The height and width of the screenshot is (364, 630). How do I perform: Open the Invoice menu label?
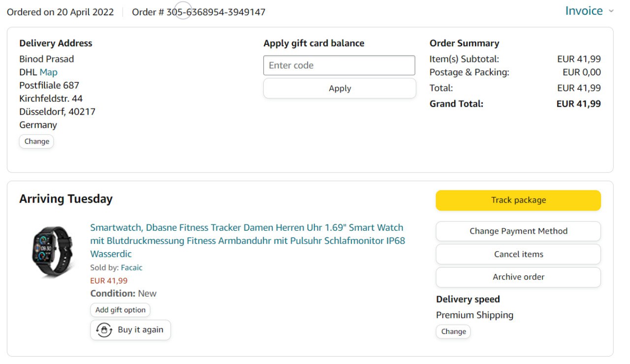pyautogui.click(x=584, y=11)
